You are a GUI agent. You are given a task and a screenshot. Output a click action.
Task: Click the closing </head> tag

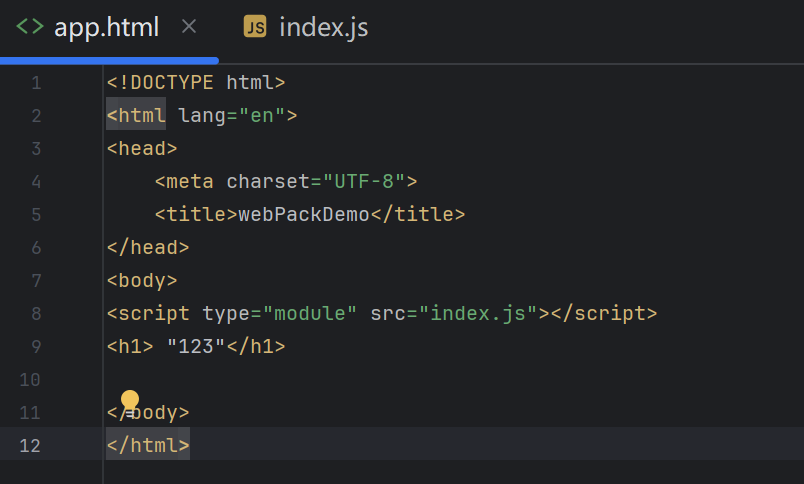pyautogui.click(x=148, y=248)
